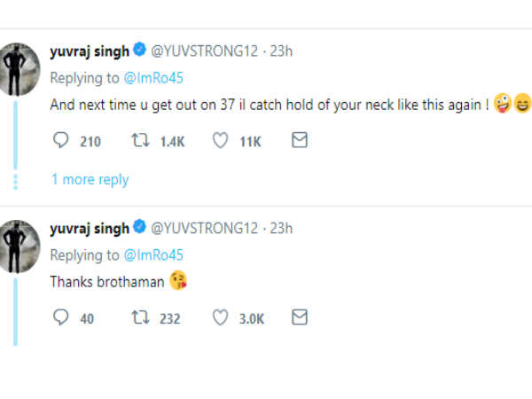Click the first tweet's profile avatar

coord(19,67)
